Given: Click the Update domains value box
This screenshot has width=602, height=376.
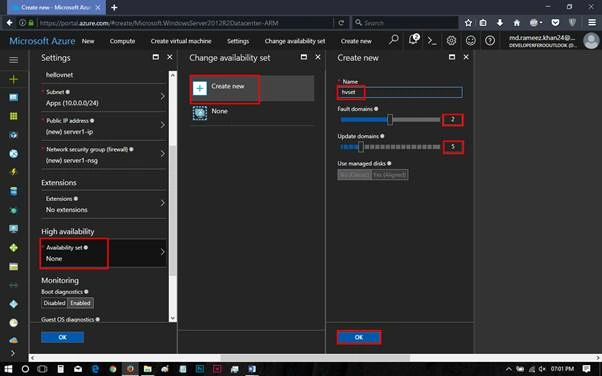Looking at the screenshot, I should 453,147.
